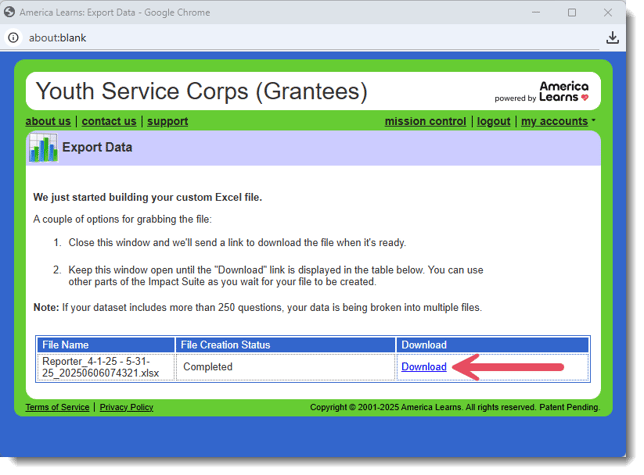Select the Reporter xlsx file name cell
The image size is (644, 475).
click(x=105, y=367)
